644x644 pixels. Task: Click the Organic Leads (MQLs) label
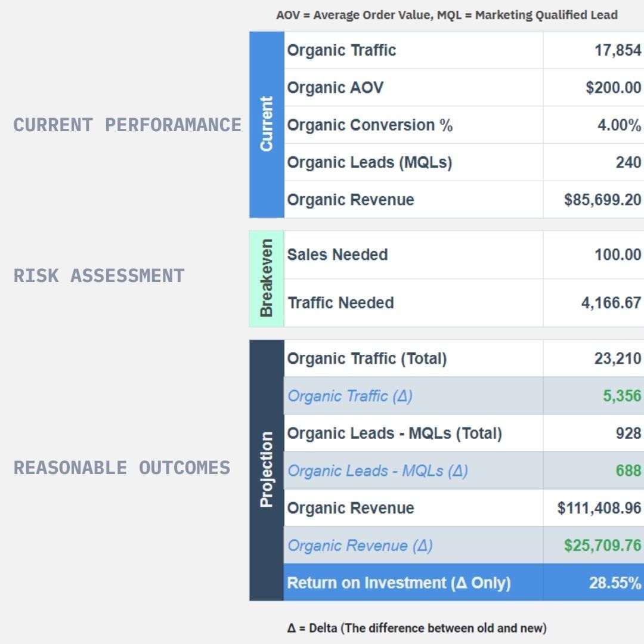pyautogui.click(x=369, y=163)
